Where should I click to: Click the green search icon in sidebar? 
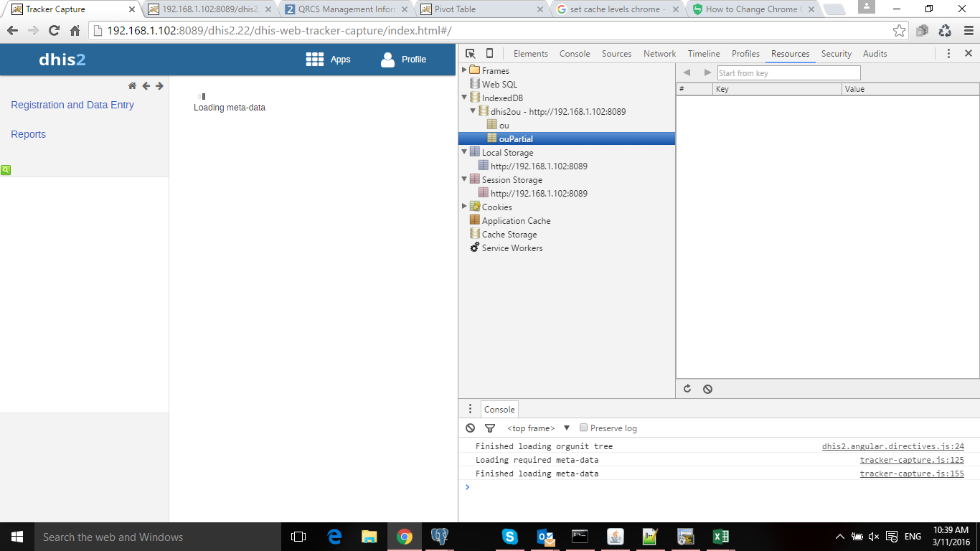click(6, 170)
